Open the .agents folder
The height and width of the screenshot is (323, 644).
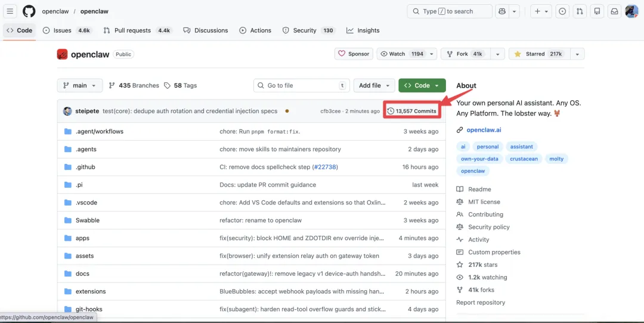(86, 150)
